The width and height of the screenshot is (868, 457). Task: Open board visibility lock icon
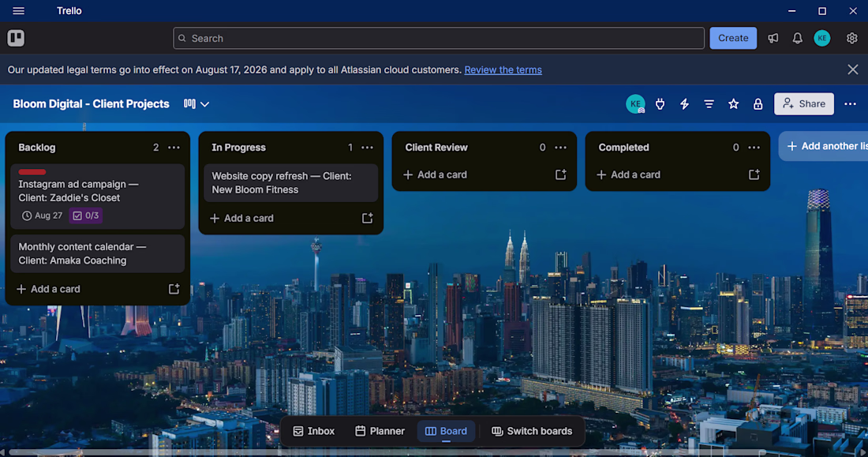(758, 103)
